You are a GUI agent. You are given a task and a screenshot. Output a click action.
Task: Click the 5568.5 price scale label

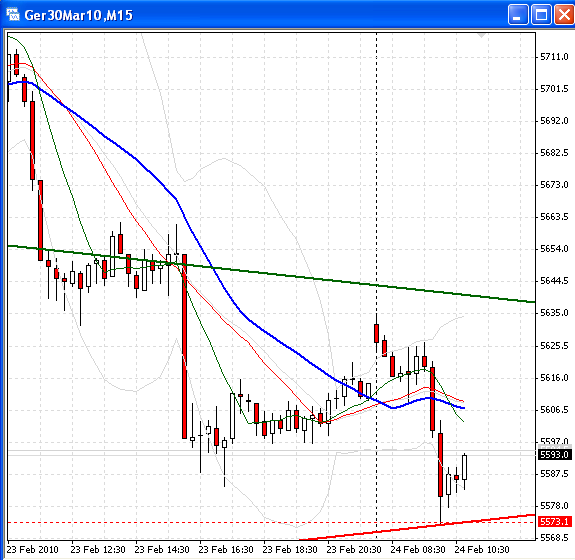(554, 538)
